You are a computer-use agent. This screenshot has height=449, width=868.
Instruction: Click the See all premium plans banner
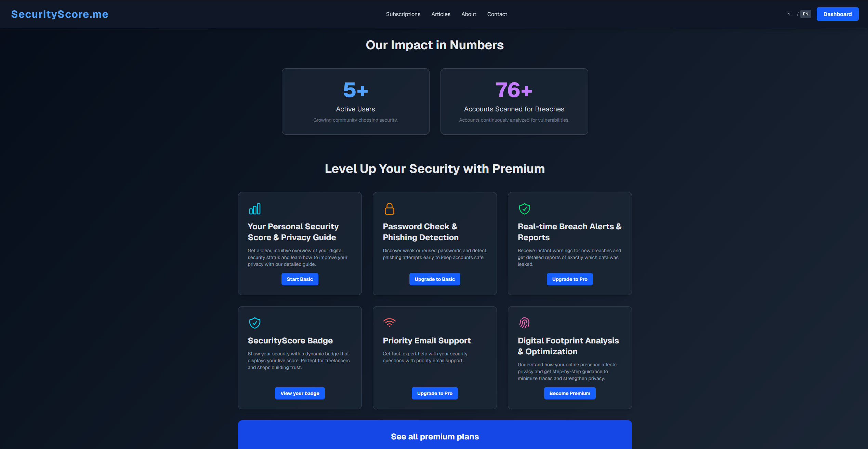(435, 436)
